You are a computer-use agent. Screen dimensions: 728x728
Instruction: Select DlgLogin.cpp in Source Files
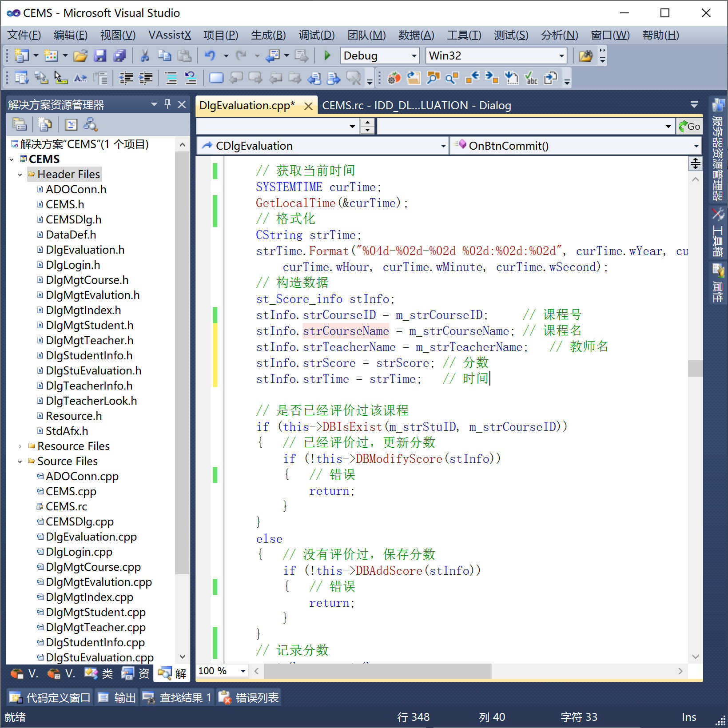point(79,552)
